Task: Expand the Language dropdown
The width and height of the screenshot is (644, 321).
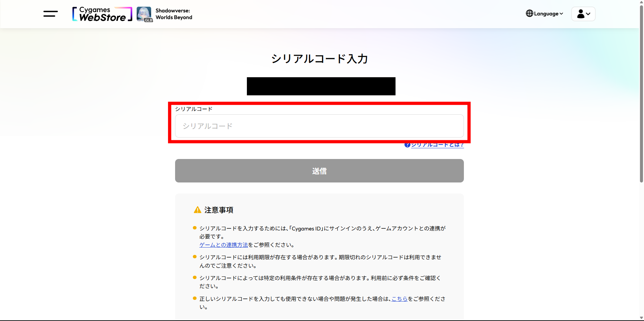Action: 544,14
